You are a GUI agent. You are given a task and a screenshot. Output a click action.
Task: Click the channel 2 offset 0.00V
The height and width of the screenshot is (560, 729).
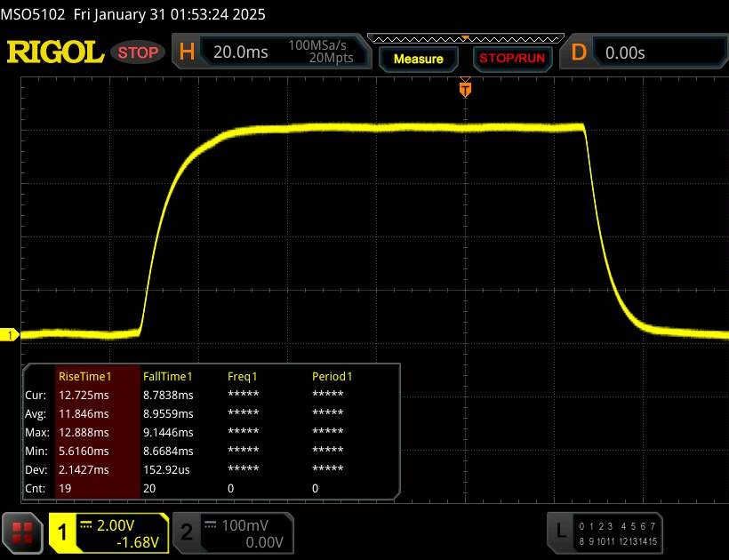pyautogui.click(x=264, y=542)
